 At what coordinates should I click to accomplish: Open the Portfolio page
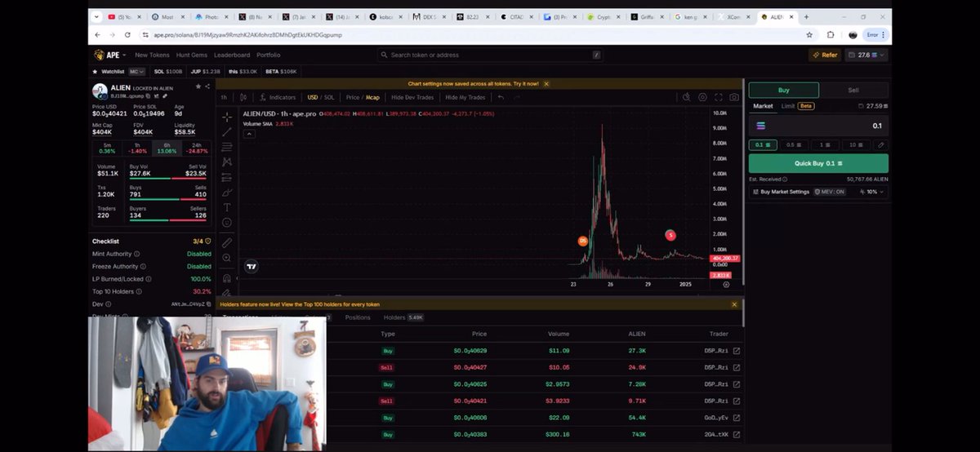pyautogui.click(x=269, y=55)
